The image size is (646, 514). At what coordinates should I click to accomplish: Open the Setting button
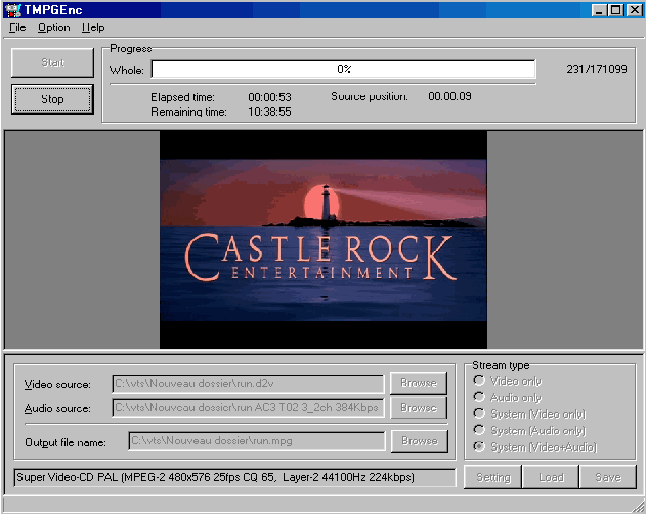click(493, 477)
